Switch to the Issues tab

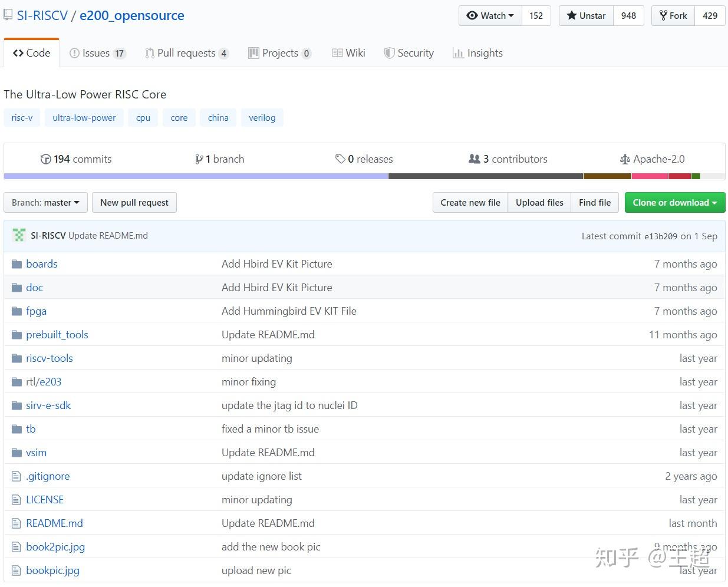(97, 52)
